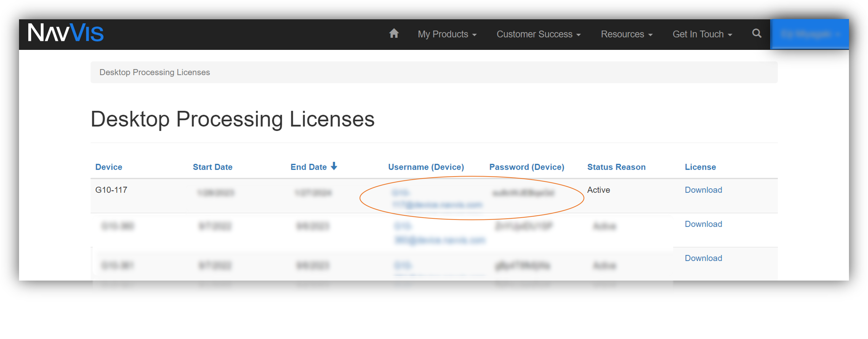Click Download link in third license row
868x339 pixels.
[703, 258]
